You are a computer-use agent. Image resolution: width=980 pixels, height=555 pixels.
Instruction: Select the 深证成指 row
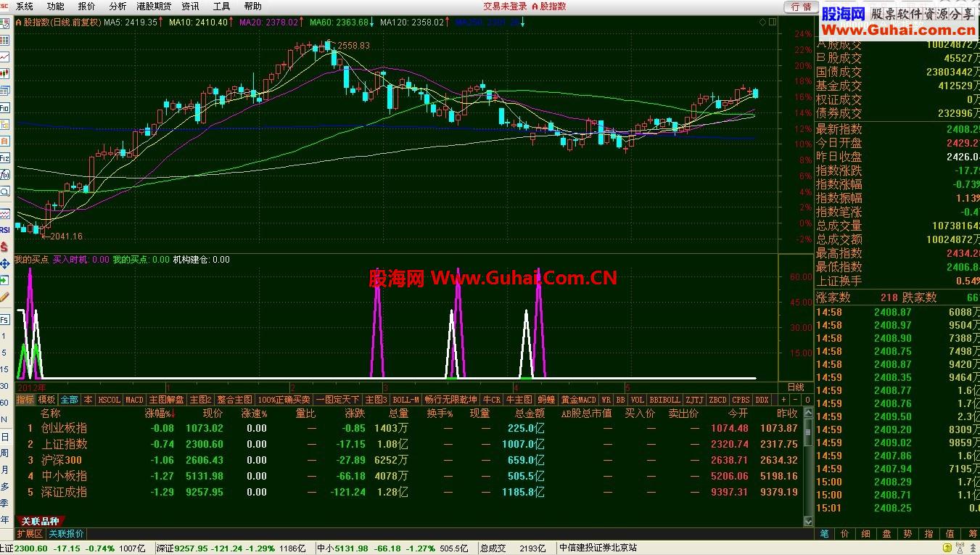(x=409, y=492)
